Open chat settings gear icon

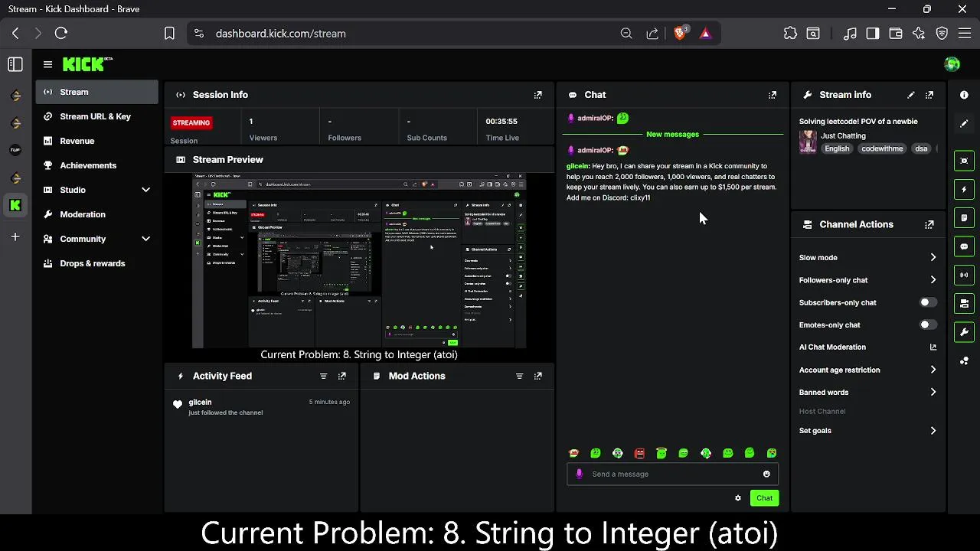point(738,498)
